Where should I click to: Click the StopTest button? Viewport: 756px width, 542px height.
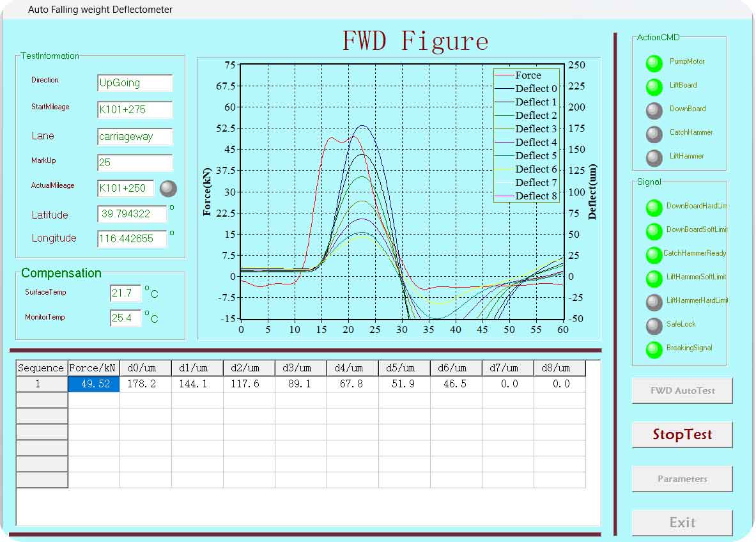tap(683, 435)
